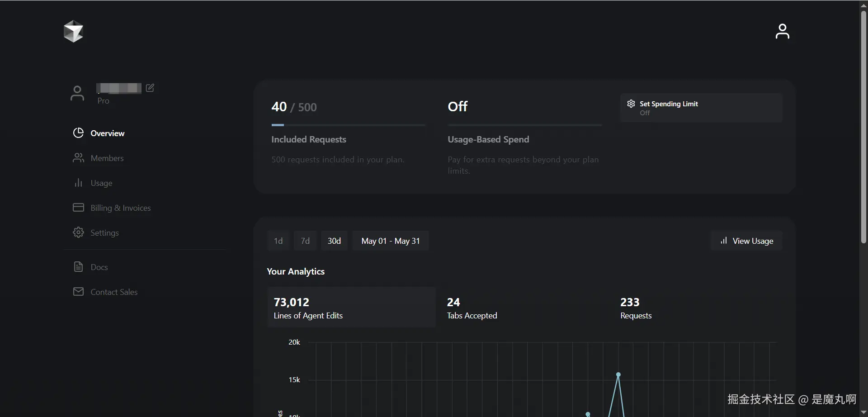Open Set Spending Limit
868x417 pixels.
pyautogui.click(x=701, y=108)
